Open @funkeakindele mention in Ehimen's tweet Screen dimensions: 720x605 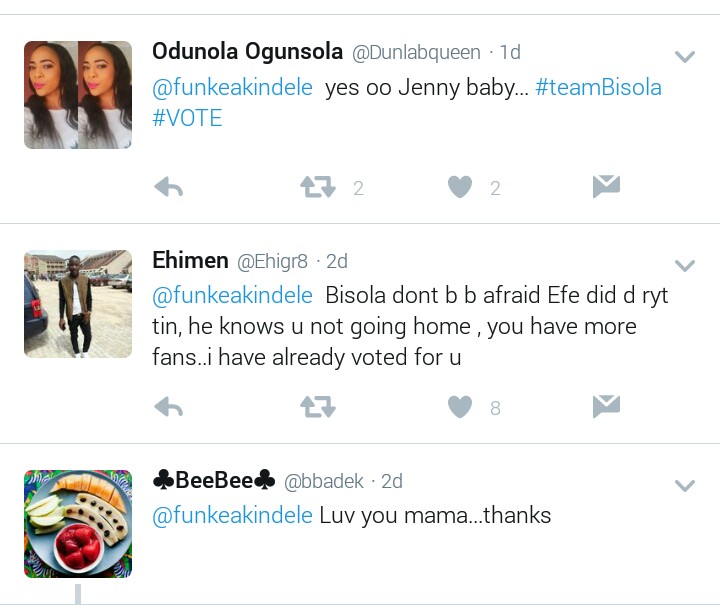[x=232, y=296]
